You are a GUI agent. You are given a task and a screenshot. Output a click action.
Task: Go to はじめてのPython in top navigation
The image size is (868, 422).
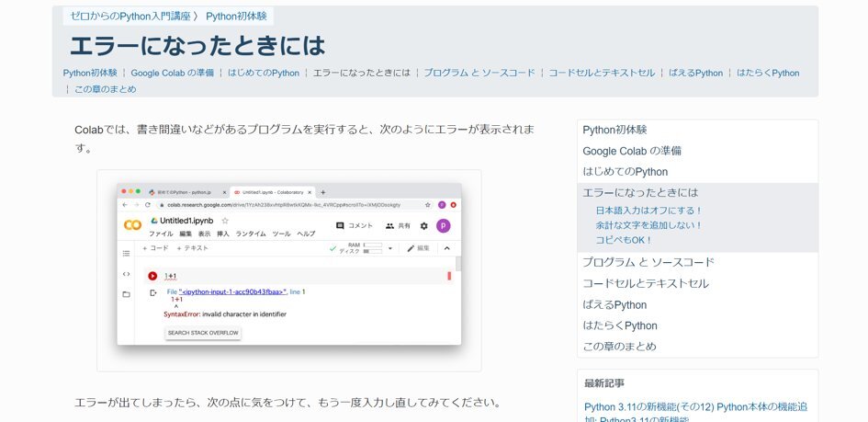click(x=263, y=73)
